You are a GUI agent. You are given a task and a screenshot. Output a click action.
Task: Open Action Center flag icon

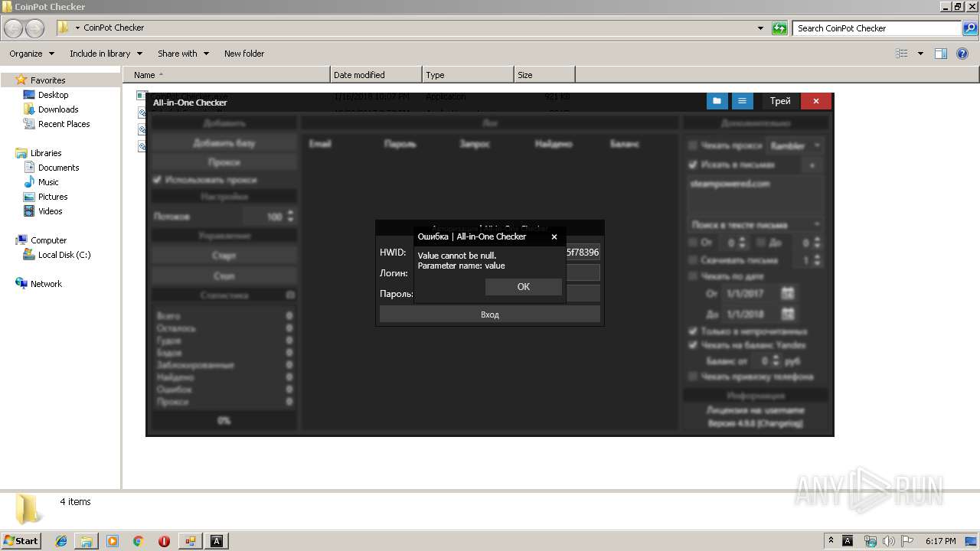[909, 541]
